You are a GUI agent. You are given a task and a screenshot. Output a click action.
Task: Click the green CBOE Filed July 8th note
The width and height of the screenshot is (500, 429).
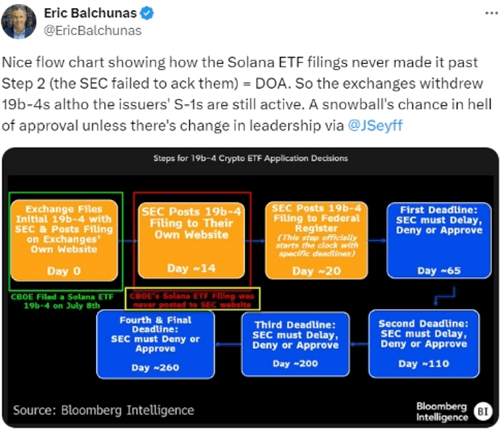(62, 301)
